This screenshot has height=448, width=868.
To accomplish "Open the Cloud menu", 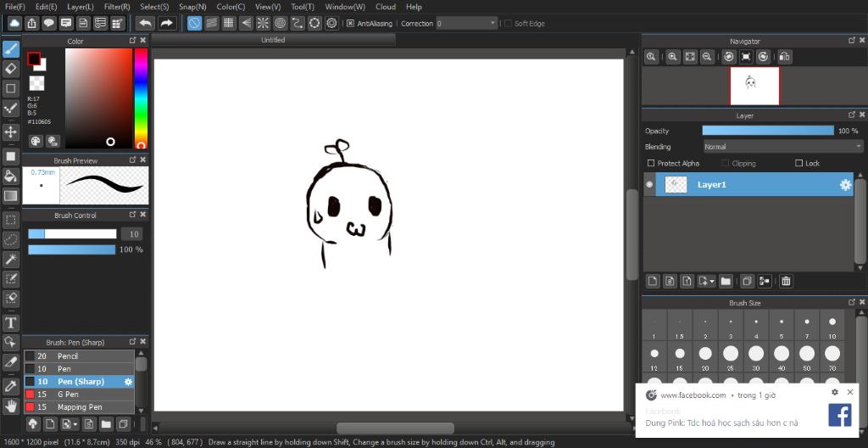I will pyautogui.click(x=386, y=7).
